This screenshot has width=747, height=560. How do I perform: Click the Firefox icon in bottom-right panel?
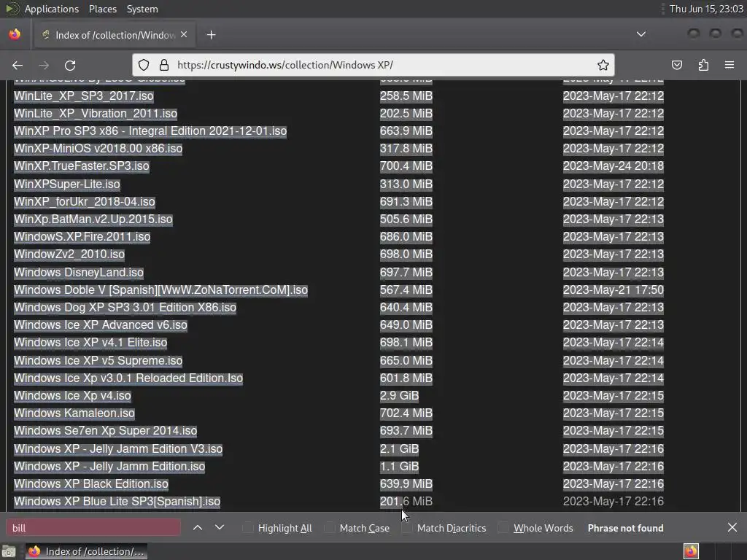(691, 551)
